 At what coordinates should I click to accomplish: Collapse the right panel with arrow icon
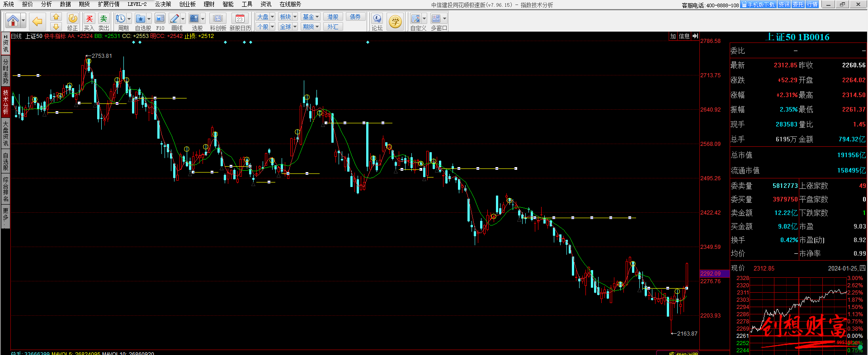695,36
